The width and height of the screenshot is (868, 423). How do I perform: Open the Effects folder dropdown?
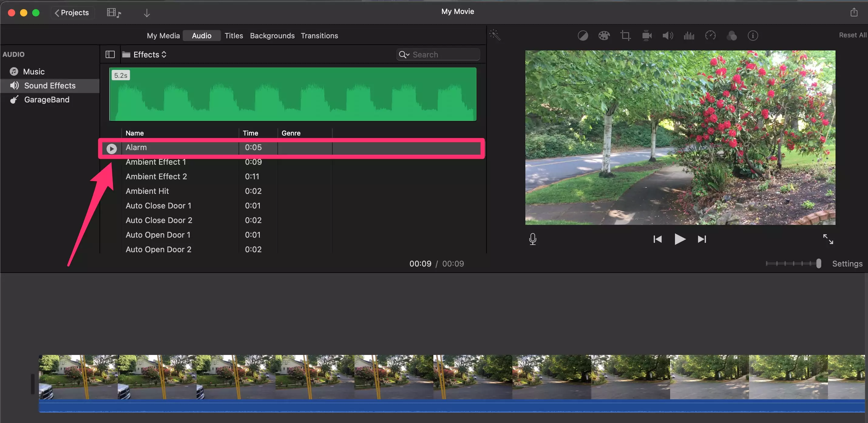click(149, 54)
